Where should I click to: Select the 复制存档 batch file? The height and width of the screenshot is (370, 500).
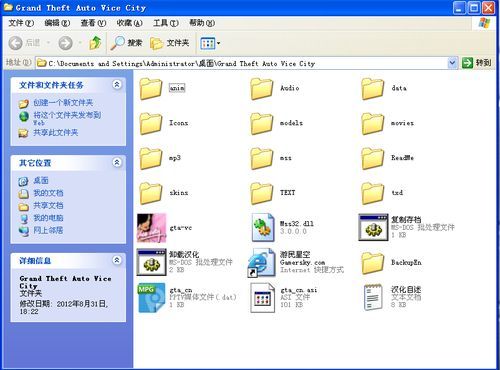[x=406, y=227]
